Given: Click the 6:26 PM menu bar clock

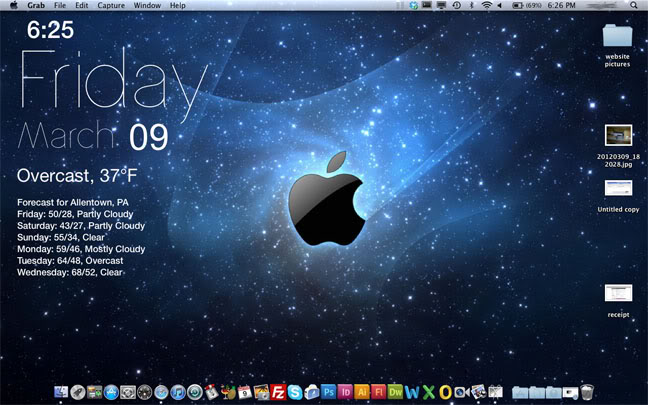Looking at the screenshot, I should pos(562,5).
